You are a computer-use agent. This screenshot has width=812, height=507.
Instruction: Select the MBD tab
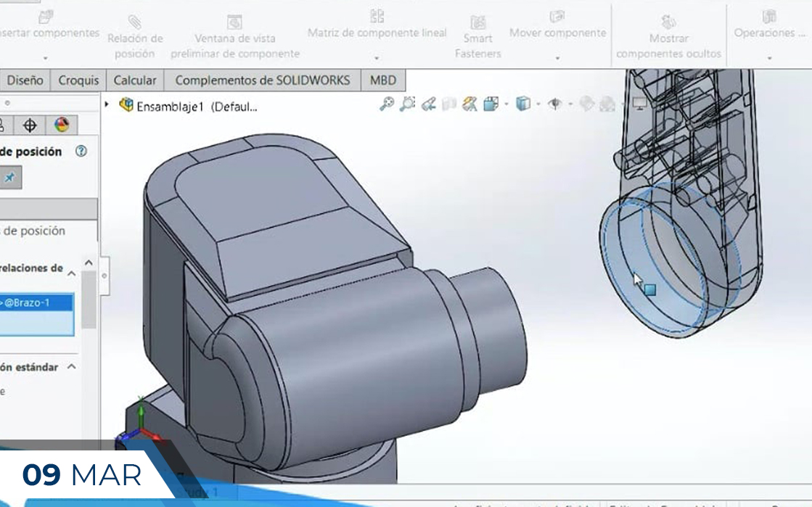pos(383,81)
